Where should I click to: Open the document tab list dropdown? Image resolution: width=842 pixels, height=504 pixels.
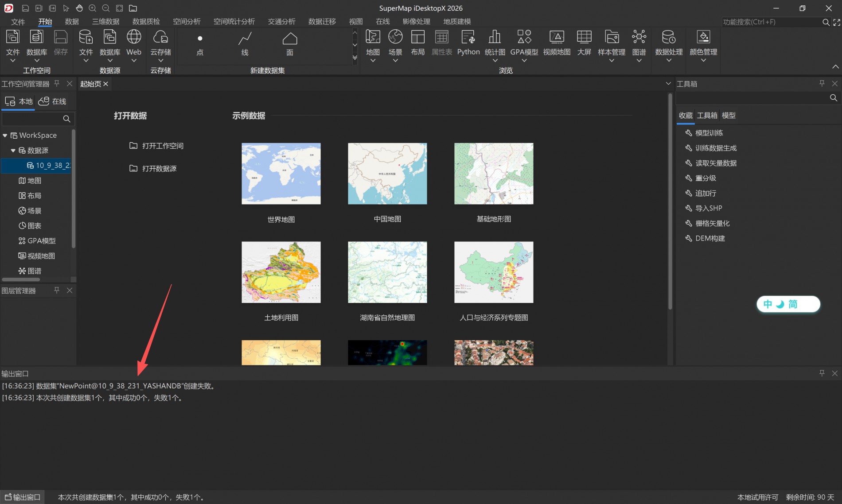pos(668,84)
